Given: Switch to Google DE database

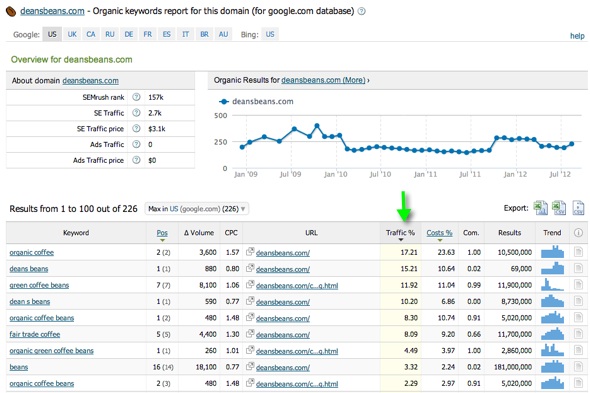Looking at the screenshot, I should pos(129,34).
